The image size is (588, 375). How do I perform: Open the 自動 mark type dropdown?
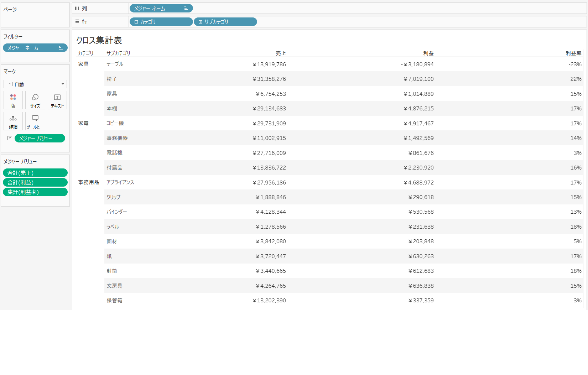click(x=35, y=84)
